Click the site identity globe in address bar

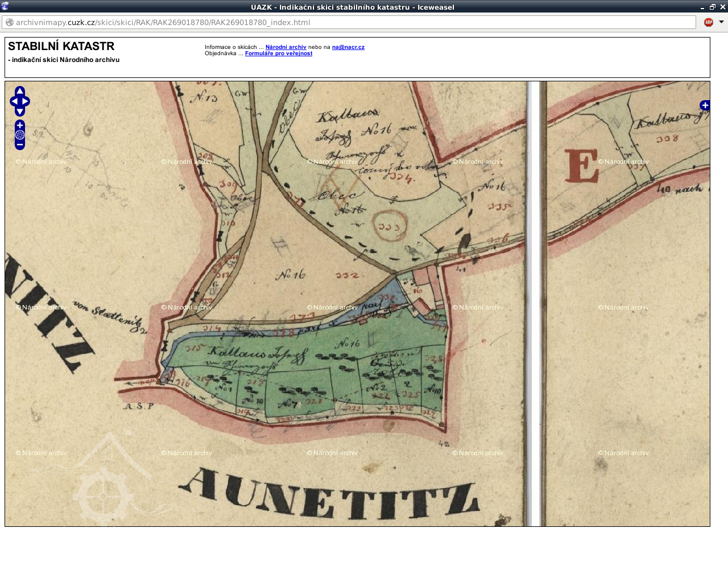(10, 22)
